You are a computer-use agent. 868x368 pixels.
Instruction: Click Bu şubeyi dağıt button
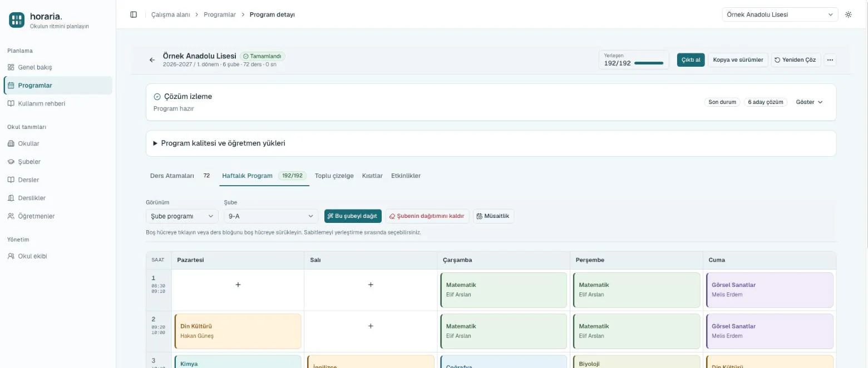pos(353,216)
